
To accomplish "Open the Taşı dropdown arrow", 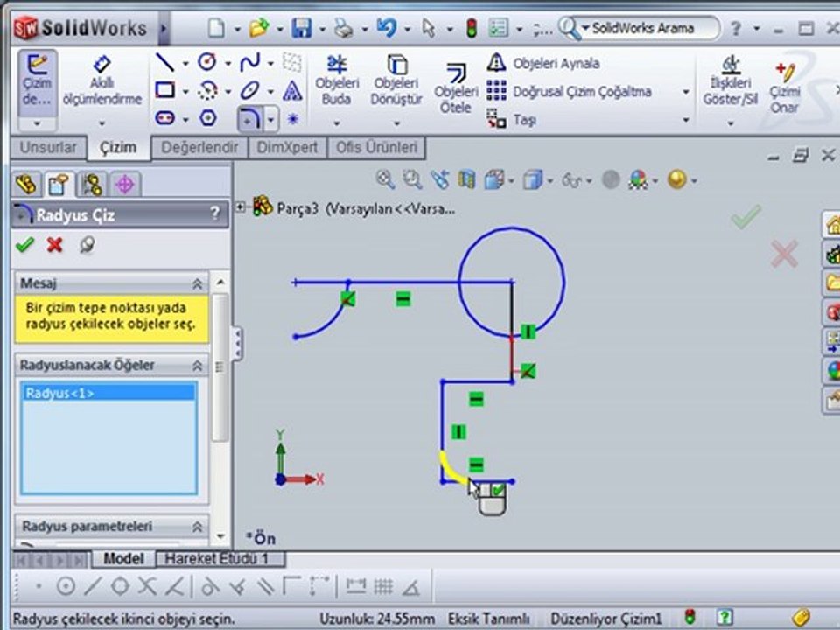I will [686, 120].
